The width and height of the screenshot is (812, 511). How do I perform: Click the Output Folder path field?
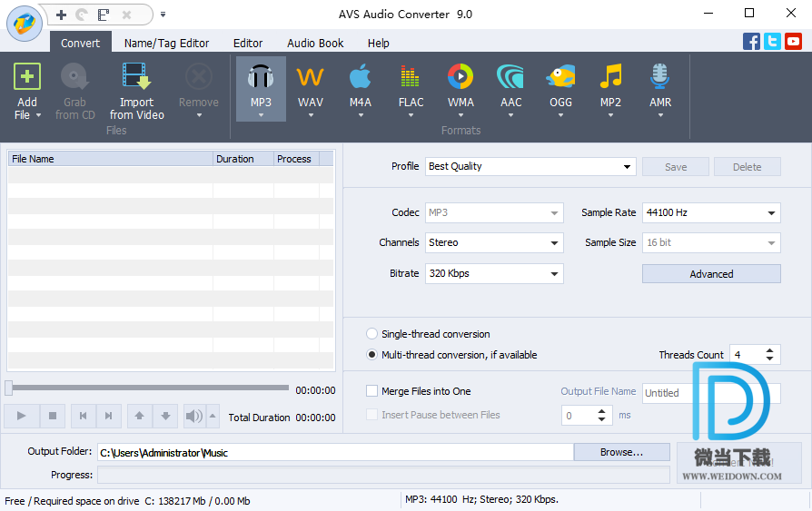(x=335, y=453)
